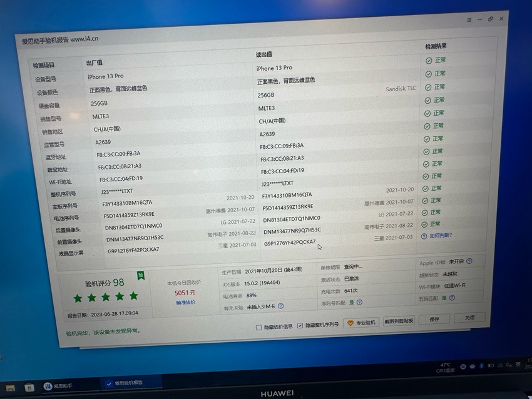Click the help icon beside 序列号匹配
This screenshot has height=399, width=532.
click(359, 302)
